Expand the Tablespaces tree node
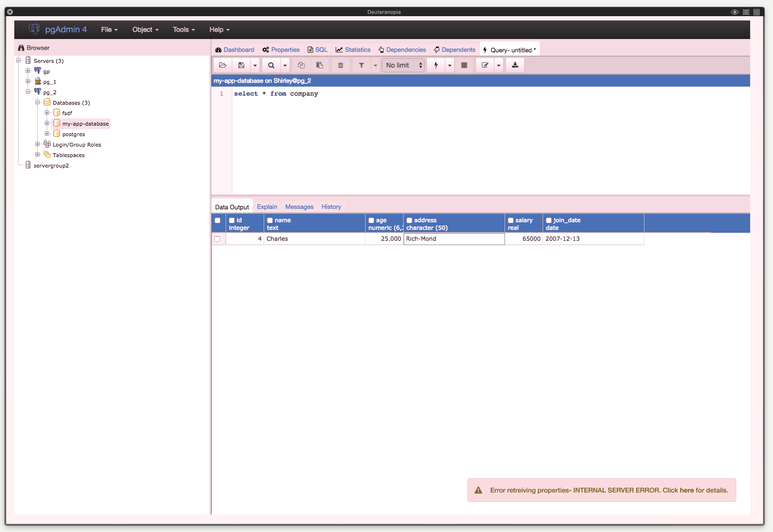Viewport: 773px width, 532px height. click(x=38, y=155)
